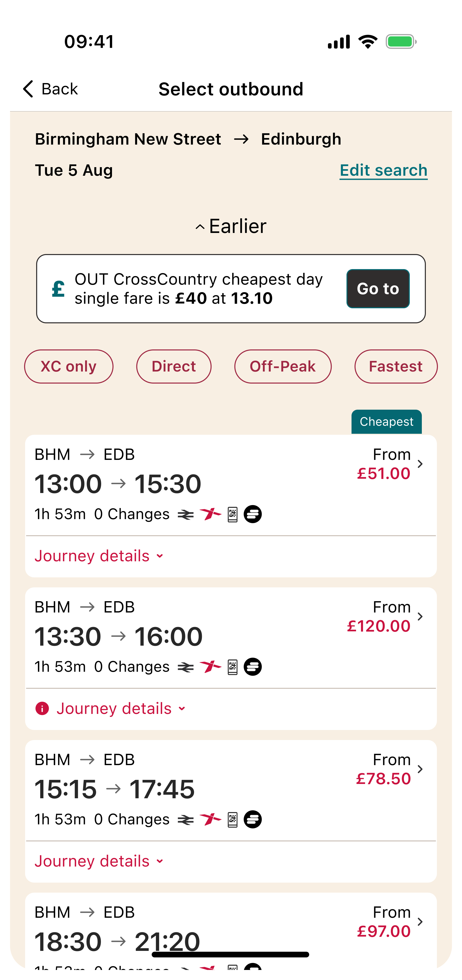Tap the black round seat icon on 15:15 journey
The width and height of the screenshot is (462, 980).
tap(253, 819)
